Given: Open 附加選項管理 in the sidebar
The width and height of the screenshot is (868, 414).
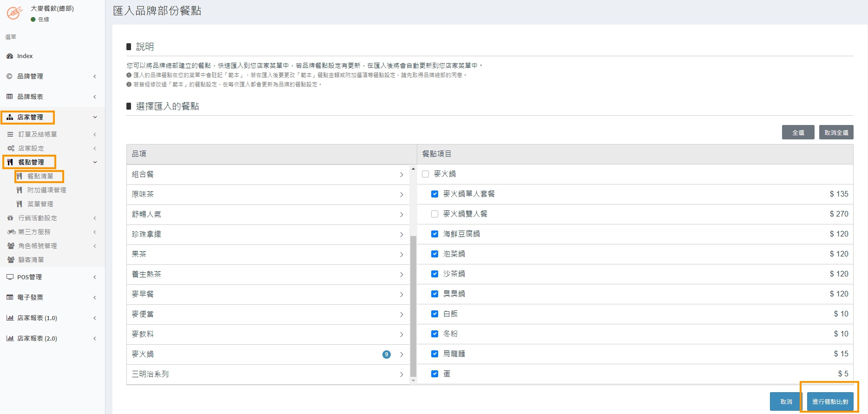Looking at the screenshot, I should pyautogui.click(x=46, y=190).
